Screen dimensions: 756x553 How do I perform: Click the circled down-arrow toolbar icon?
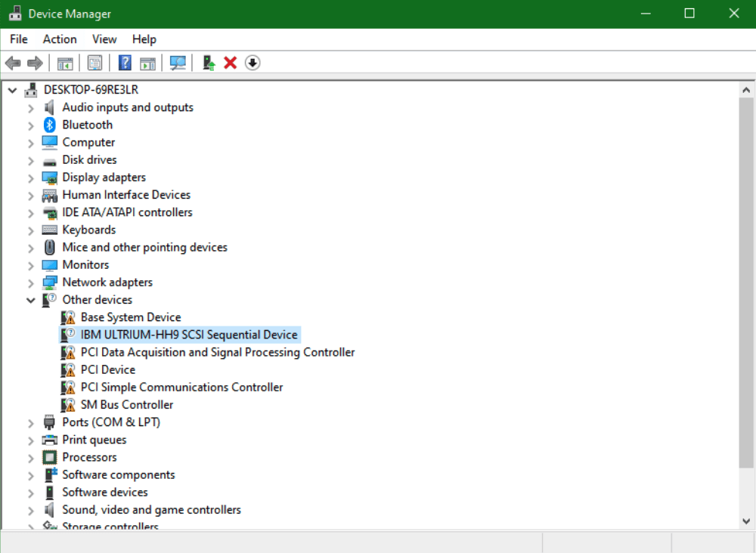pos(253,63)
